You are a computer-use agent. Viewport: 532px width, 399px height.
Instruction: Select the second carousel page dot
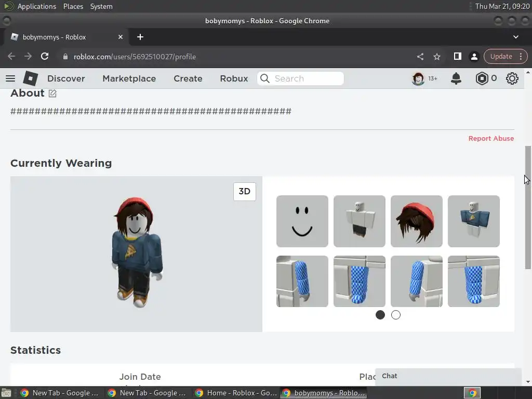pyautogui.click(x=395, y=315)
